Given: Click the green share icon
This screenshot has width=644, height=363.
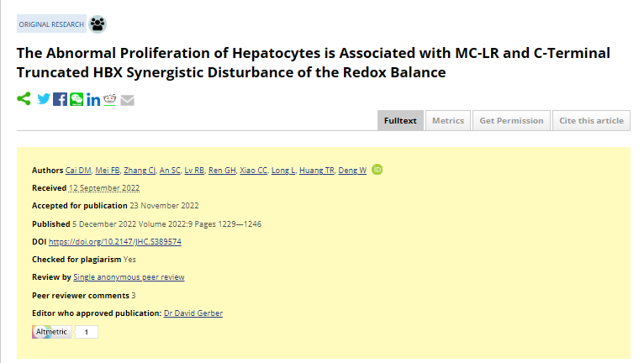Looking at the screenshot, I should click(24, 99).
